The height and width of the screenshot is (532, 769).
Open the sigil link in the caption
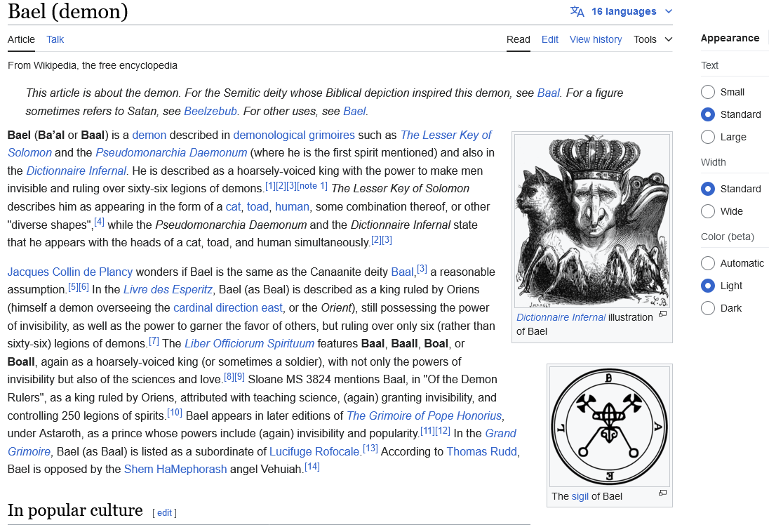[580, 496]
